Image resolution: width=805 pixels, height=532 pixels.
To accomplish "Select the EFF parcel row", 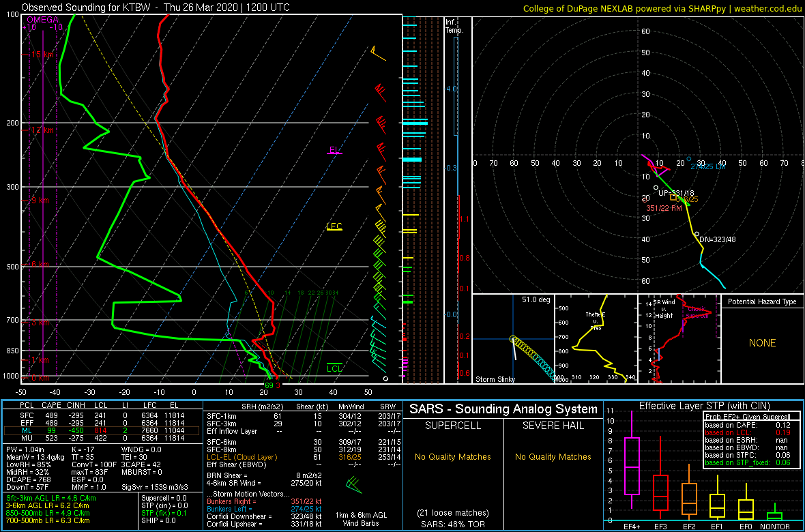I will [102, 424].
